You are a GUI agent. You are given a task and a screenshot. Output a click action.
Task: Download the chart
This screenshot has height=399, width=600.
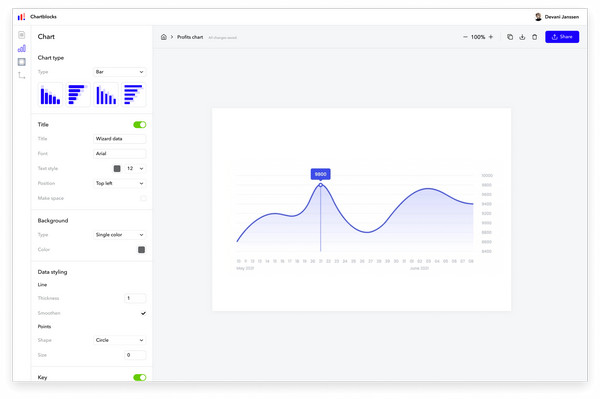click(x=522, y=37)
